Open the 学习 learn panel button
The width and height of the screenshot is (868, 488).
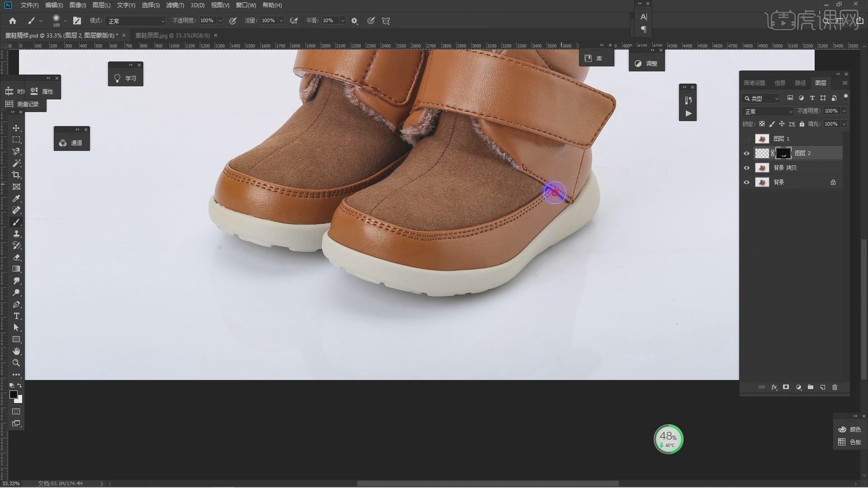tap(125, 78)
